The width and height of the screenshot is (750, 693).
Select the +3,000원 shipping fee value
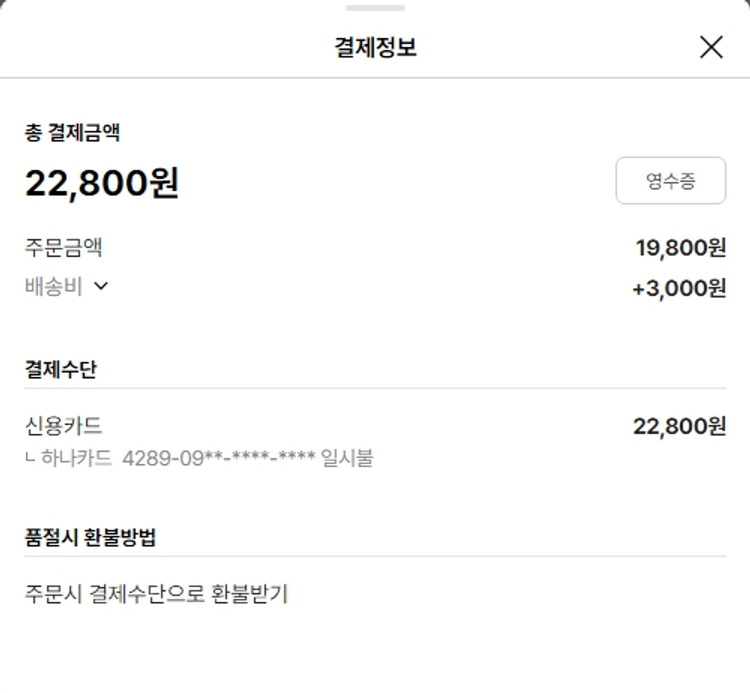[679, 289]
